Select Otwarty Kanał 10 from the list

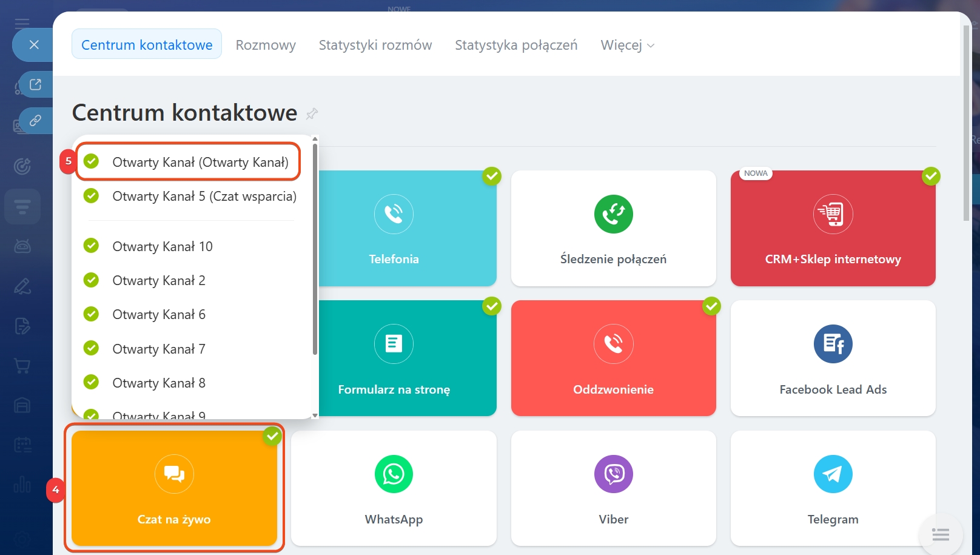pos(163,246)
